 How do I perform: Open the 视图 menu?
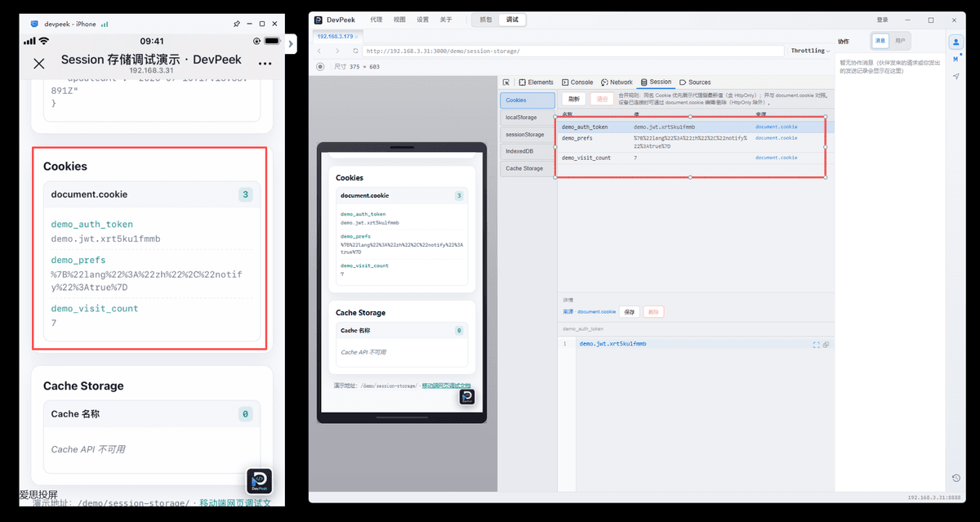(399, 20)
